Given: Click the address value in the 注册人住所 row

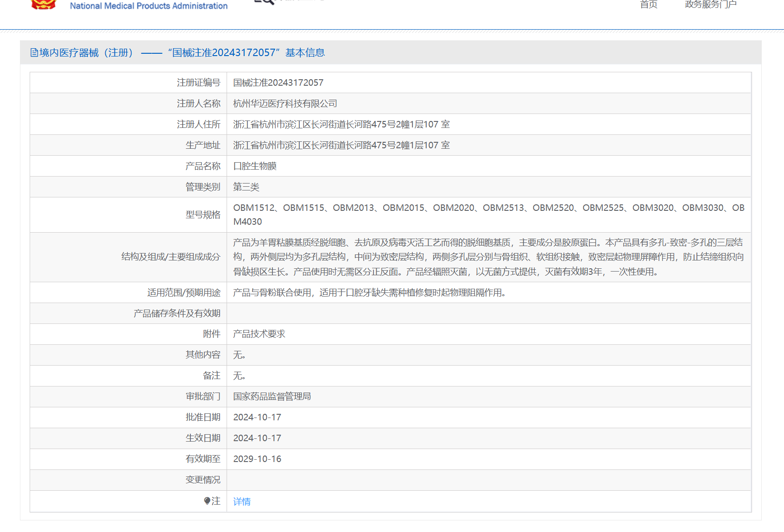Looking at the screenshot, I should click(x=341, y=125).
